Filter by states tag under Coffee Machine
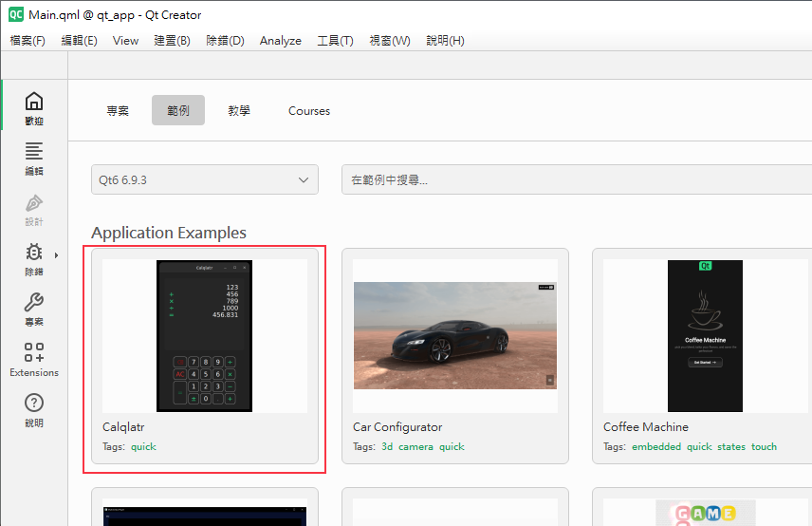This screenshot has height=526, width=812. pyautogui.click(x=731, y=446)
